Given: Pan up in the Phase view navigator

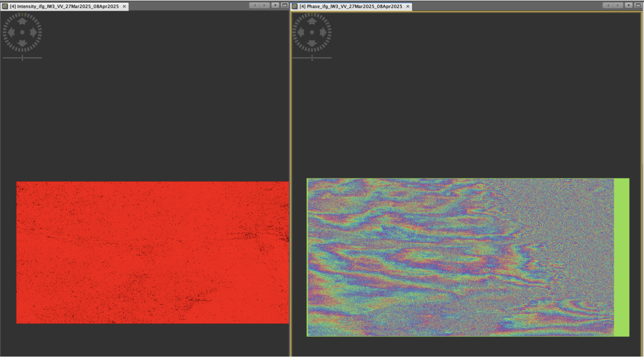Looking at the screenshot, I should point(312,21).
